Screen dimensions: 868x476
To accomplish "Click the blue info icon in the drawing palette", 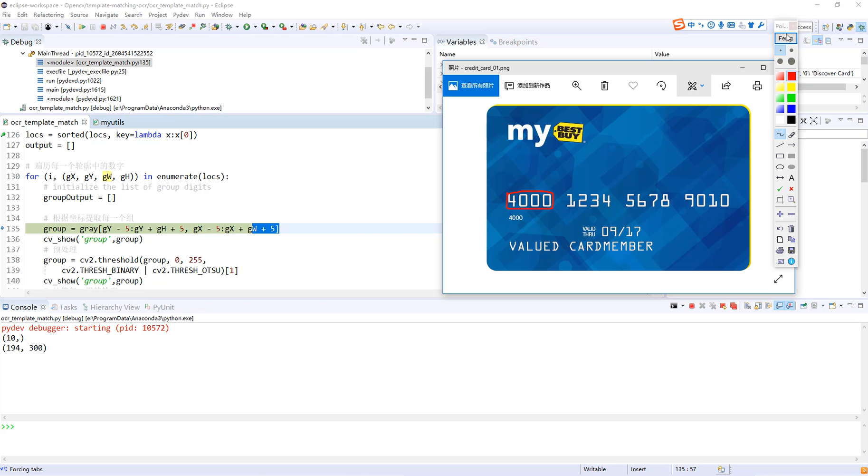I will (x=792, y=261).
